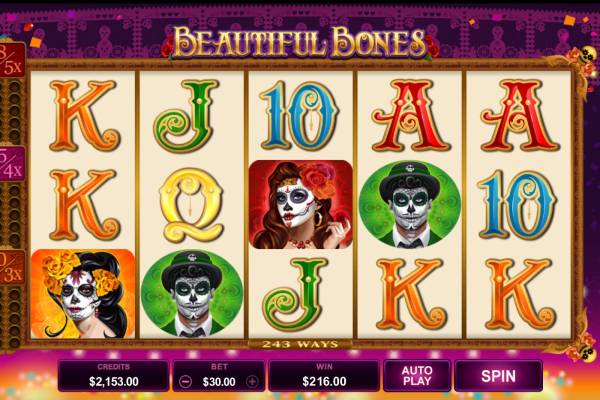
Task: Select the black-haired skull woman with orange flowers
Action: 83,294
